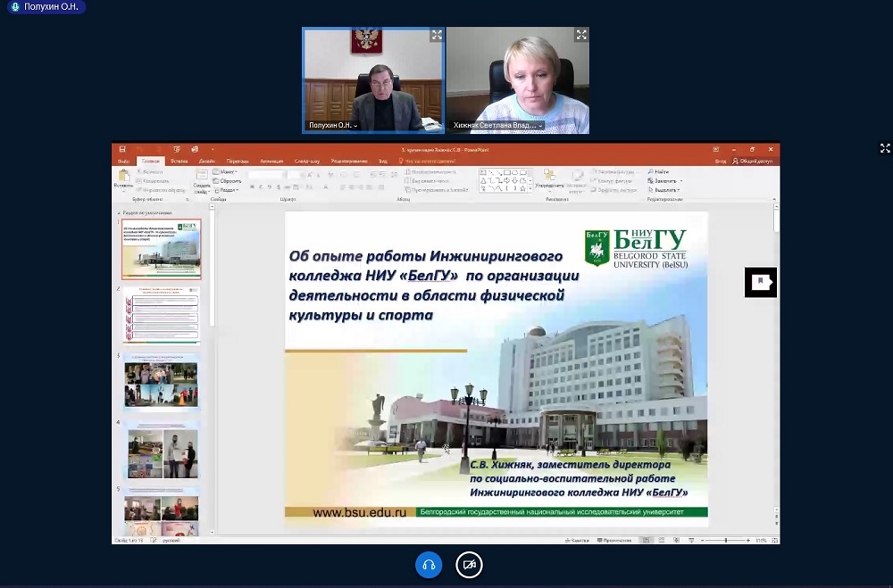Toggle the Заметки notes pane

pyautogui.click(x=580, y=541)
